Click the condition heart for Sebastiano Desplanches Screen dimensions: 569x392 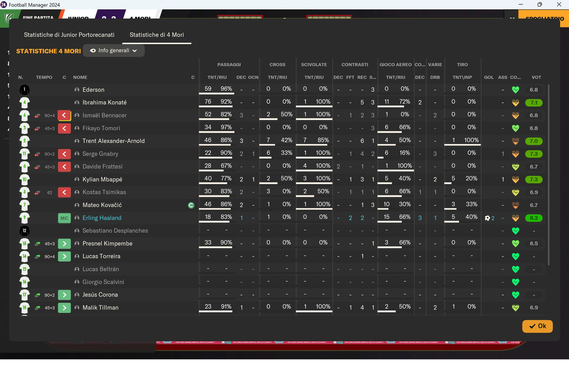coord(515,231)
